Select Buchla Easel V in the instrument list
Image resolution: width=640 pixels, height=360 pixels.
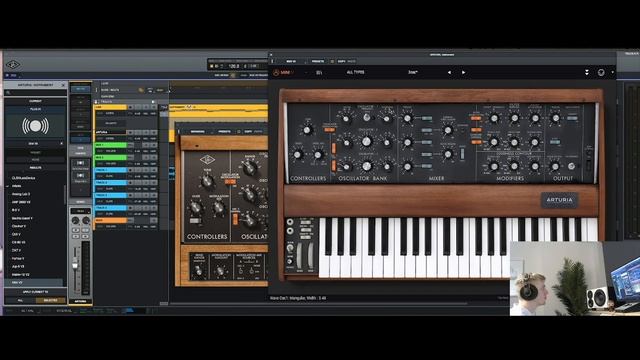pyautogui.click(x=22, y=218)
